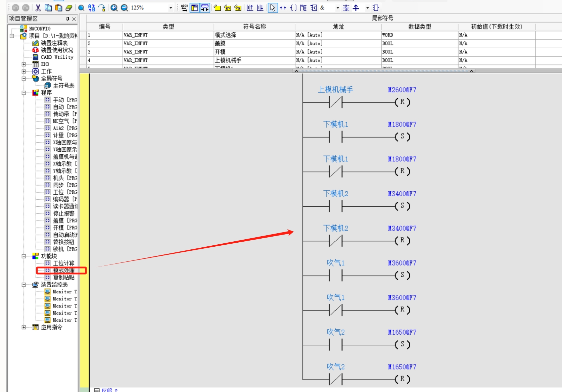This screenshot has width=562, height=392.
Task: Click the Zoom In magnifier icon
Action: [114, 8]
